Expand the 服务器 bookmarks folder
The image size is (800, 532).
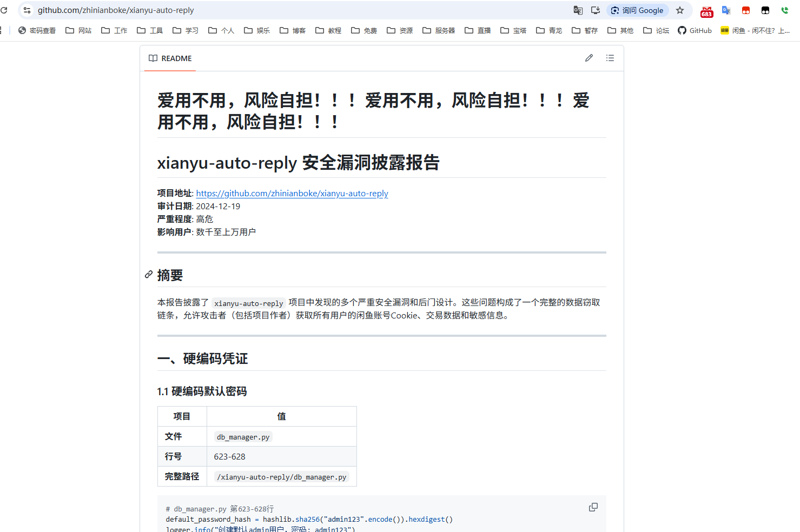[x=439, y=30]
